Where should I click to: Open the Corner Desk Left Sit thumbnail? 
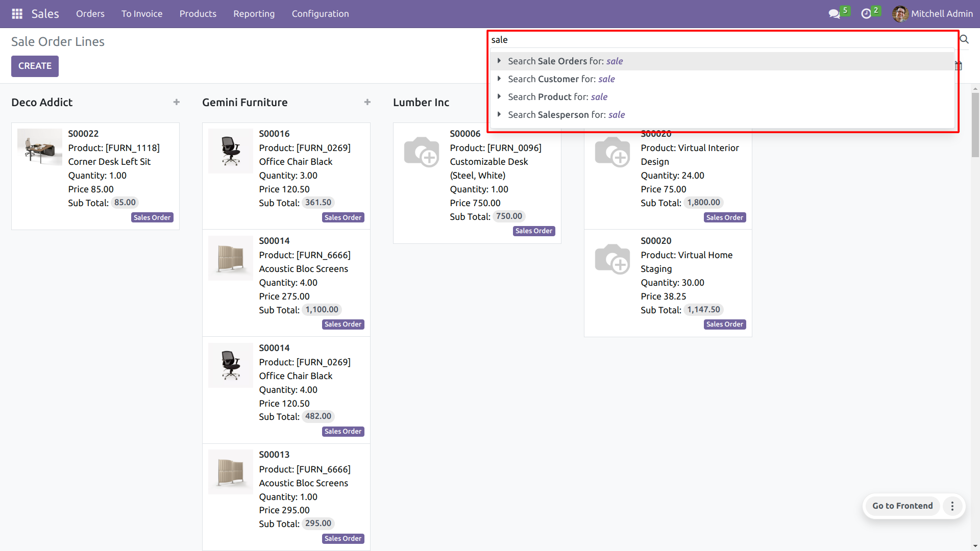click(40, 147)
